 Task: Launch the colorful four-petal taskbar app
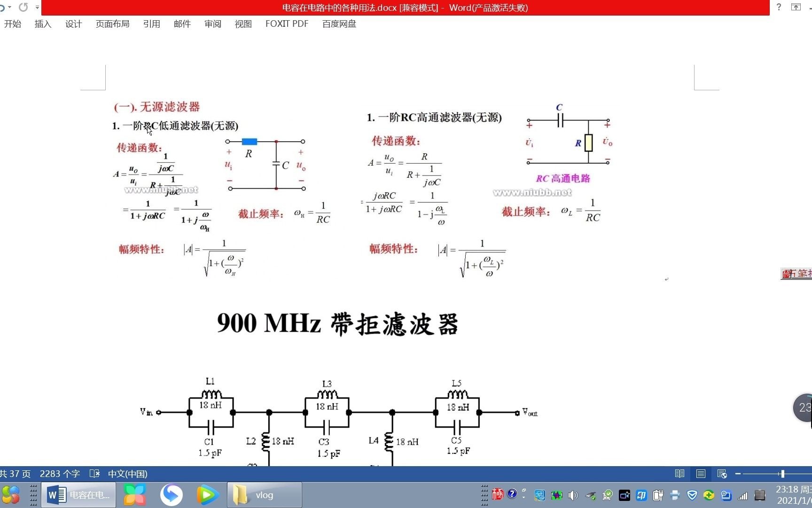pos(135,495)
